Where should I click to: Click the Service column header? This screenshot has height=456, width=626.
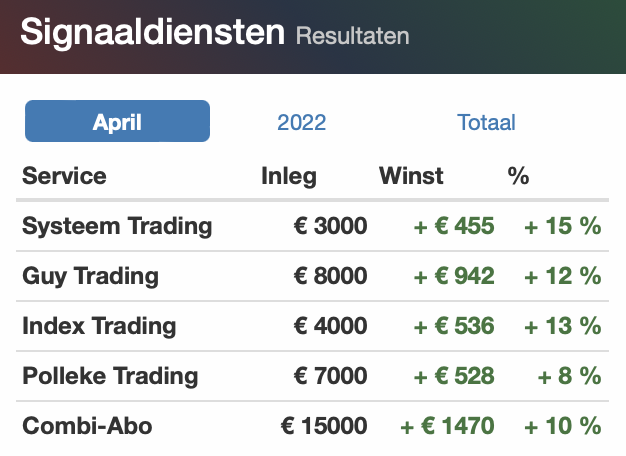64,176
